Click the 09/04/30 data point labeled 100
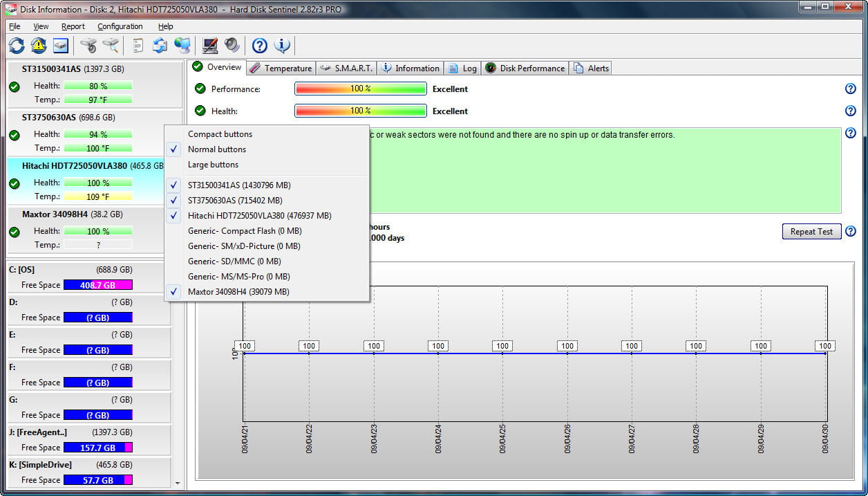The width and height of the screenshot is (868, 496). [825, 346]
